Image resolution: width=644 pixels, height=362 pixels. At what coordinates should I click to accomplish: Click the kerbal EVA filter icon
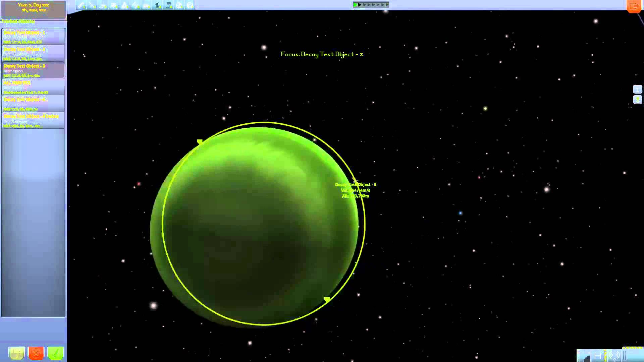pyautogui.click(x=157, y=5)
